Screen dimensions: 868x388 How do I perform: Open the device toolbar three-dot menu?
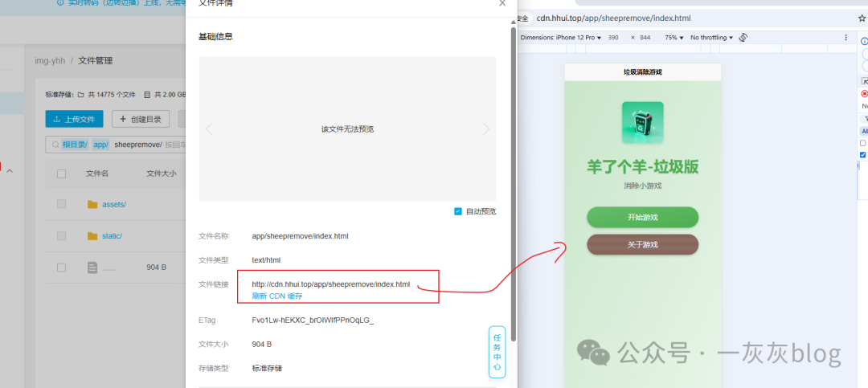(x=845, y=38)
